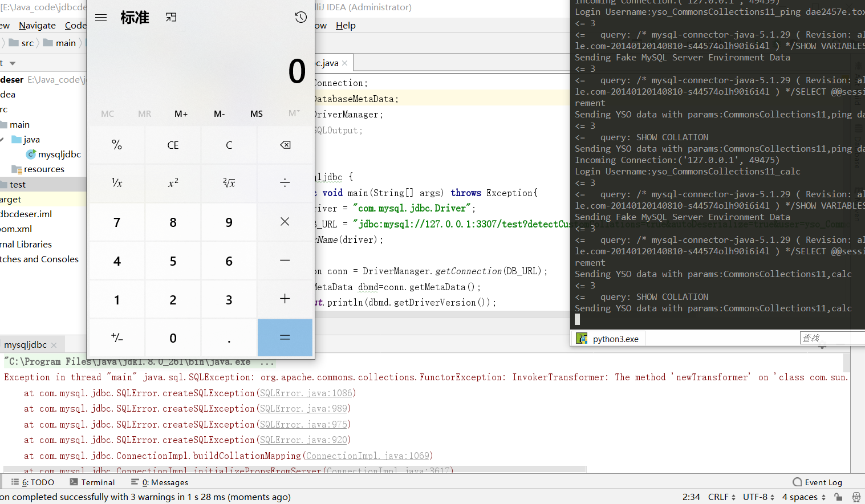The height and width of the screenshot is (504, 865).
Task: Click the equals key in Calculator
Action: [285, 338]
